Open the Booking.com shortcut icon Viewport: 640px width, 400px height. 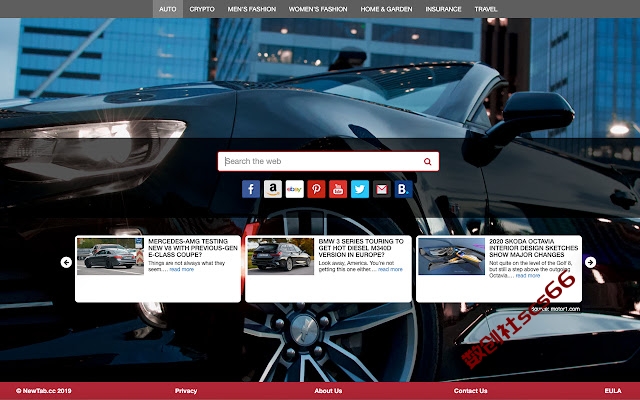pyautogui.click(x=403, y=189)
